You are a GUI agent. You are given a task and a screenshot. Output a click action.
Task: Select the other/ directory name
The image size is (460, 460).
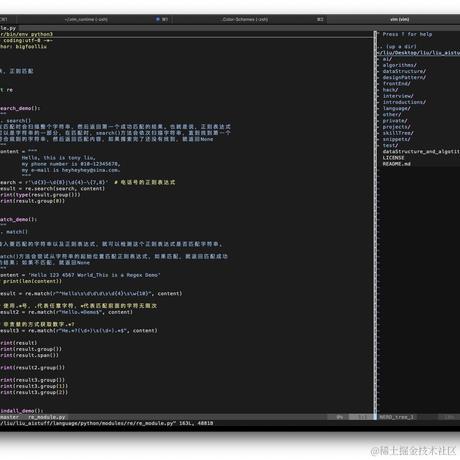(392, 115)
